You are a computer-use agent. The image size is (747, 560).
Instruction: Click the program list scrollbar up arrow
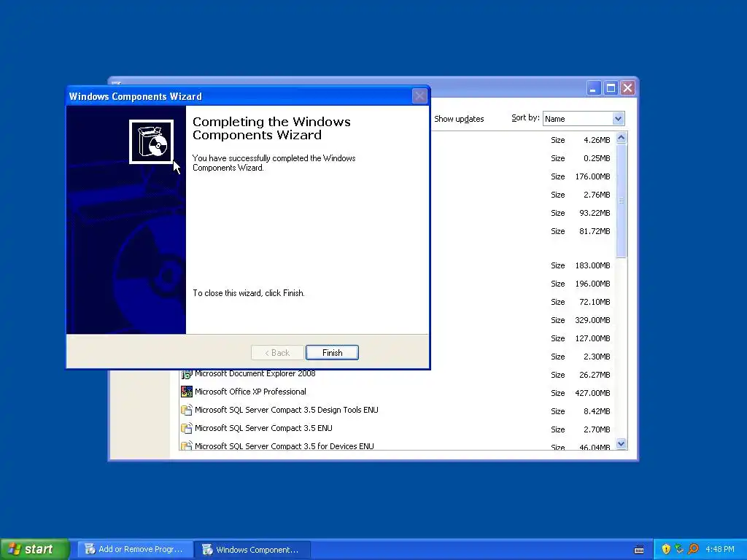click(622, 138)
